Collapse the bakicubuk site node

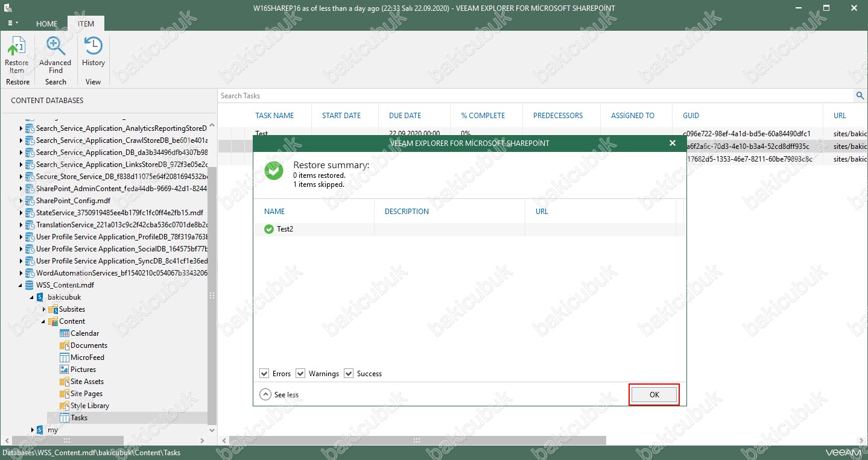[31, 297]
